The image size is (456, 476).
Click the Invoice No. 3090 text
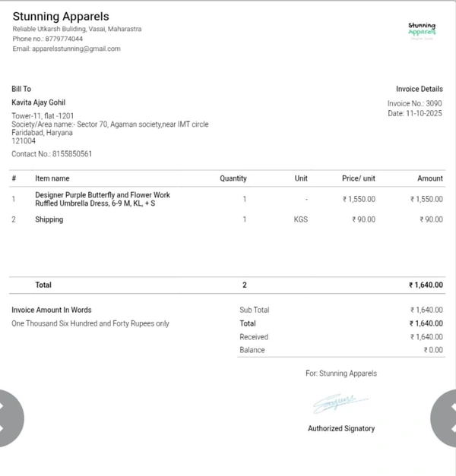[414, 103]
